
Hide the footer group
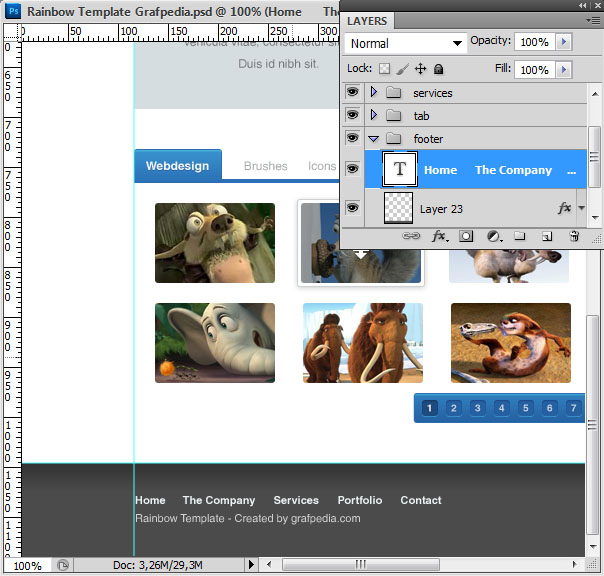tap(352, 138)
